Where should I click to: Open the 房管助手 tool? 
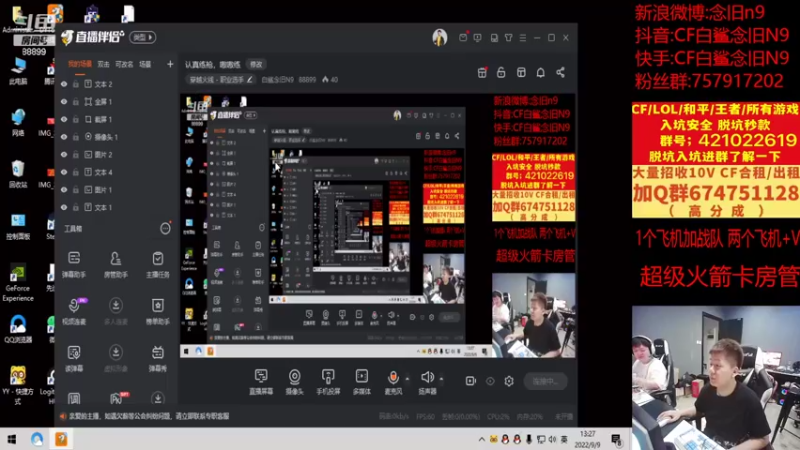pyautogui.click(x=116, y=264)
